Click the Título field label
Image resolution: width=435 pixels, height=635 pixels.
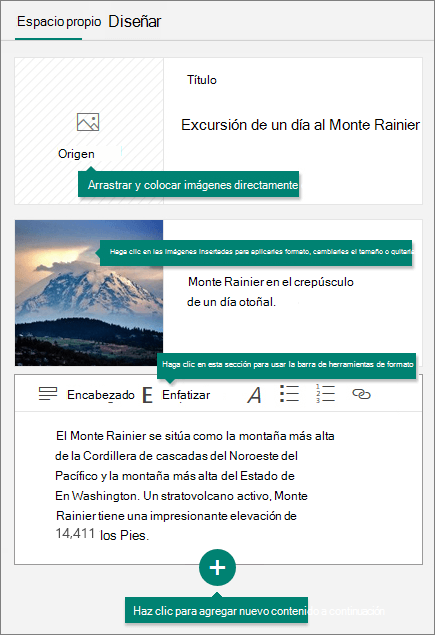click(x=201, y=80)
